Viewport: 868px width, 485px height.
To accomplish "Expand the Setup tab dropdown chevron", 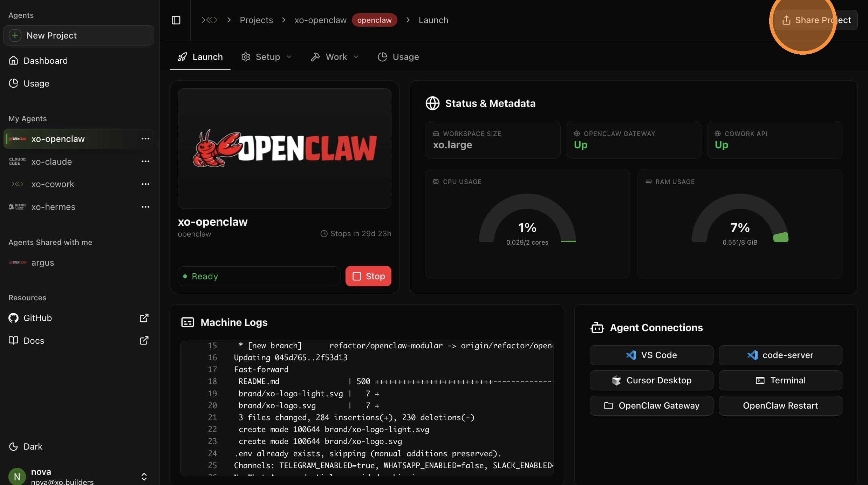I will click(x=289, y=57).
